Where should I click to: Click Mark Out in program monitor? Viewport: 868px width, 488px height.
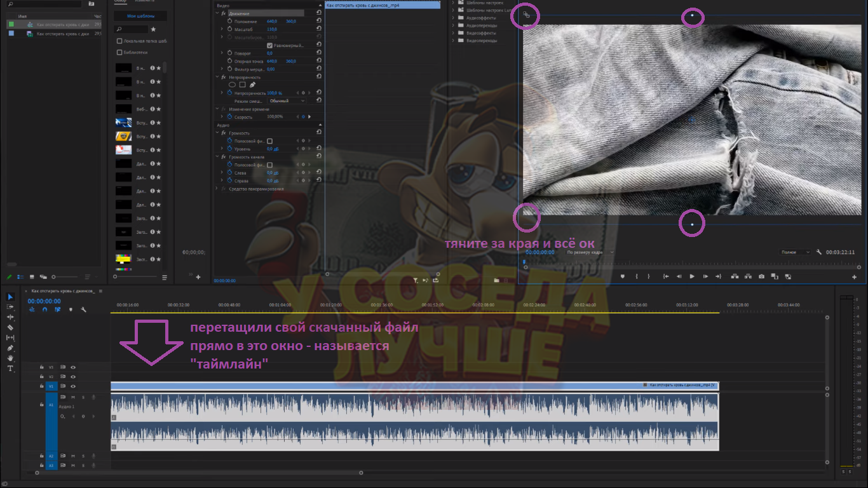tap(648, 276)
